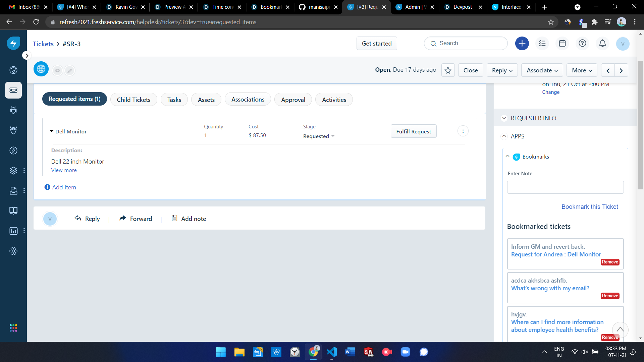Open the Problems bug icon in sidebar
644x362 pixels.
click(x=13, y=110)
